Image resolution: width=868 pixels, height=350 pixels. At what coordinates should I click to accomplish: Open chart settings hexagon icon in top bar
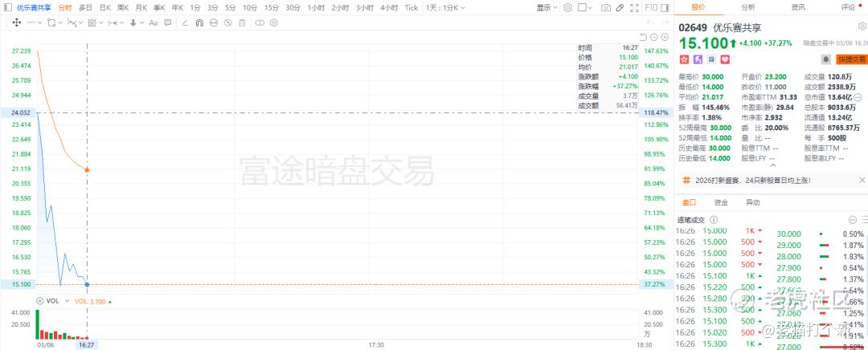click(x=567, y=8)
